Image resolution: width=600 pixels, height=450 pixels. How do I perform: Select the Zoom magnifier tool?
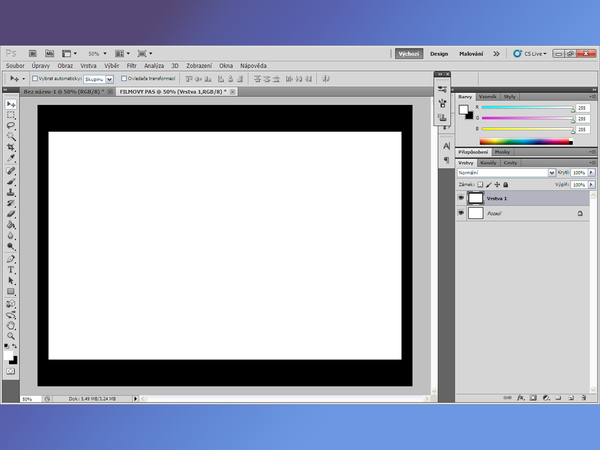11,336
